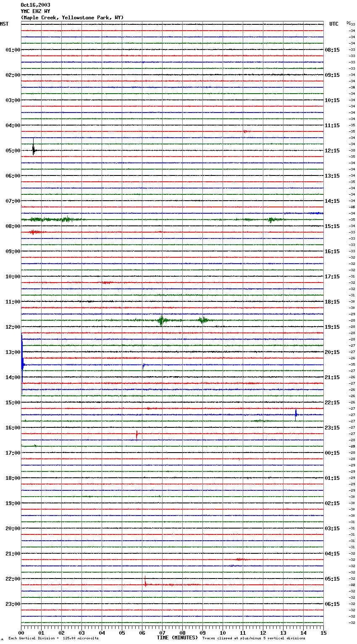Click the red spike on the trace after 16:00
This screenshot has height=644, width=357.
[137, 434]
